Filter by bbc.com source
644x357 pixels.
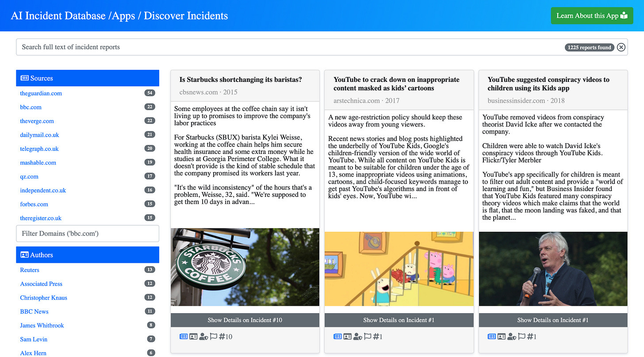point(31,107)
